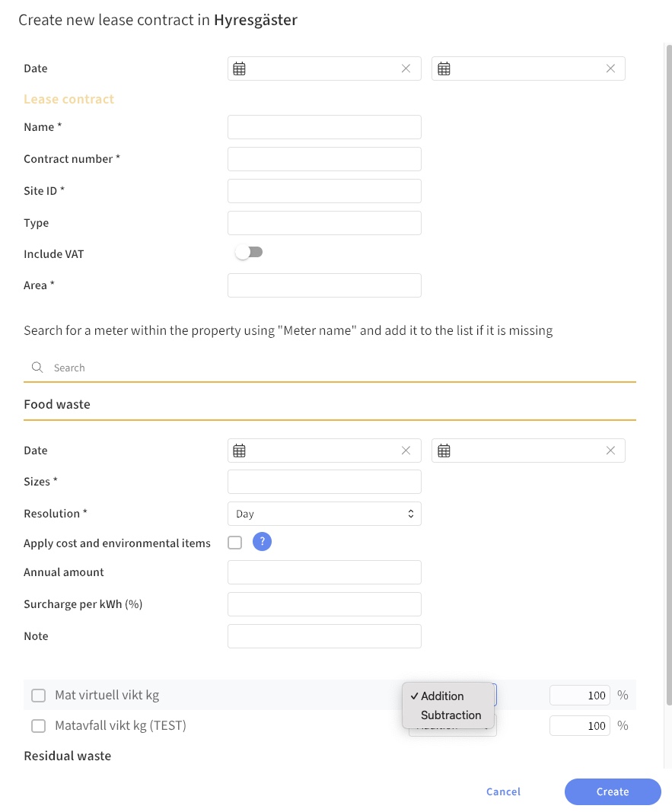Tick the Matavfall vikt kg (TEST) checkbox
Image resolution: width=672 pixels, height=812 pixels.
click(x=39, y=726)
